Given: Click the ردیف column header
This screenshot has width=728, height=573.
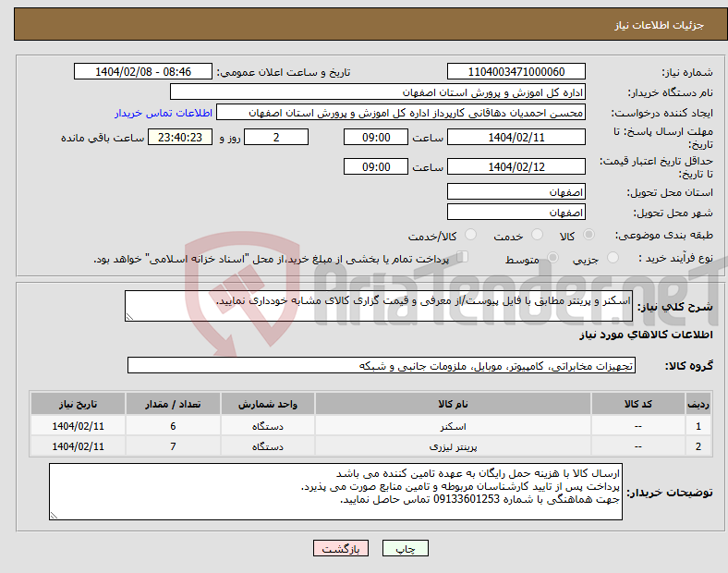Looking at the screenshot, I should tap(698, 404).
